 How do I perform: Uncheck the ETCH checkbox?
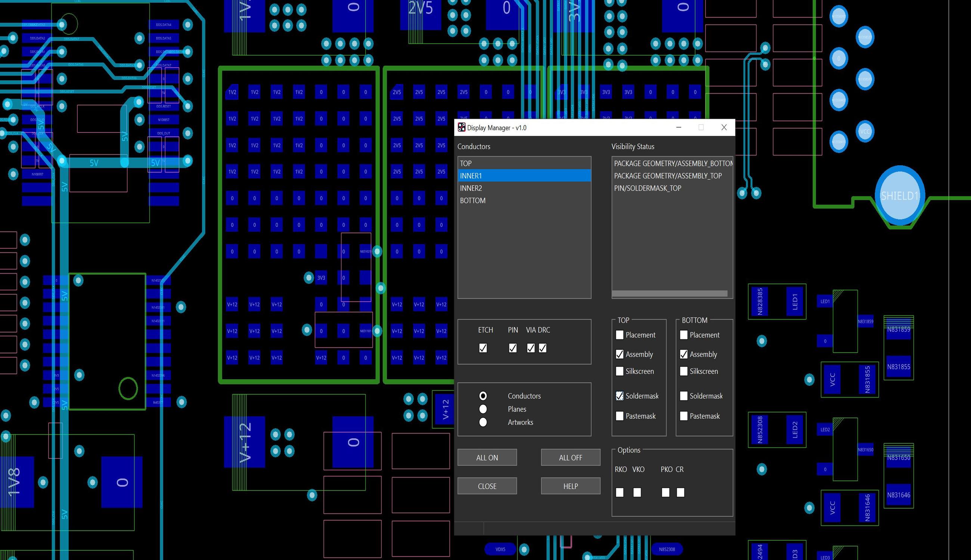pos(483,348)
